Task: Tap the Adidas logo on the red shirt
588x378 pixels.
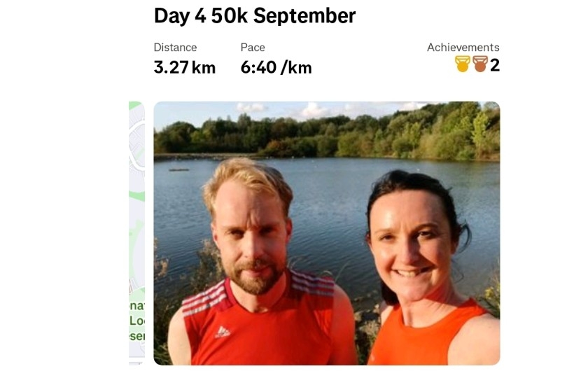Action: [x=223, y=332]
